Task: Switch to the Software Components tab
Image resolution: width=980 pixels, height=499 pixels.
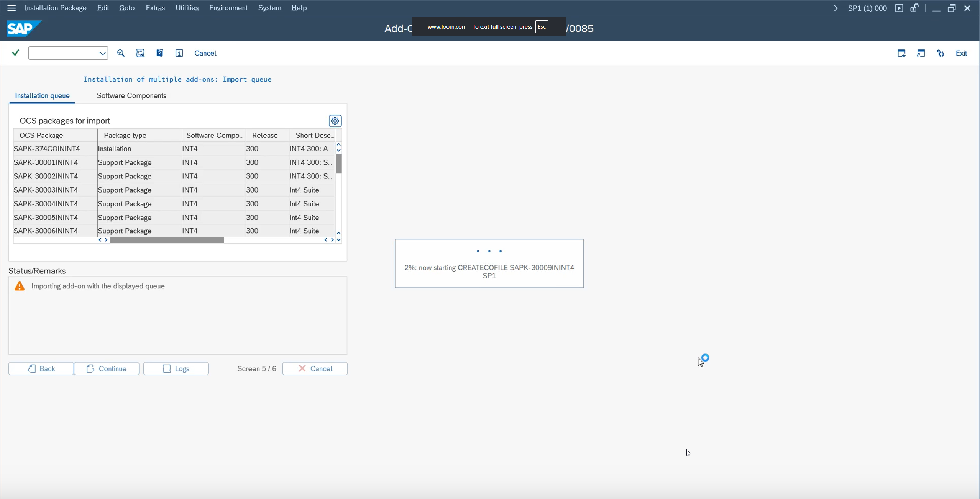Action: point(131,96)
